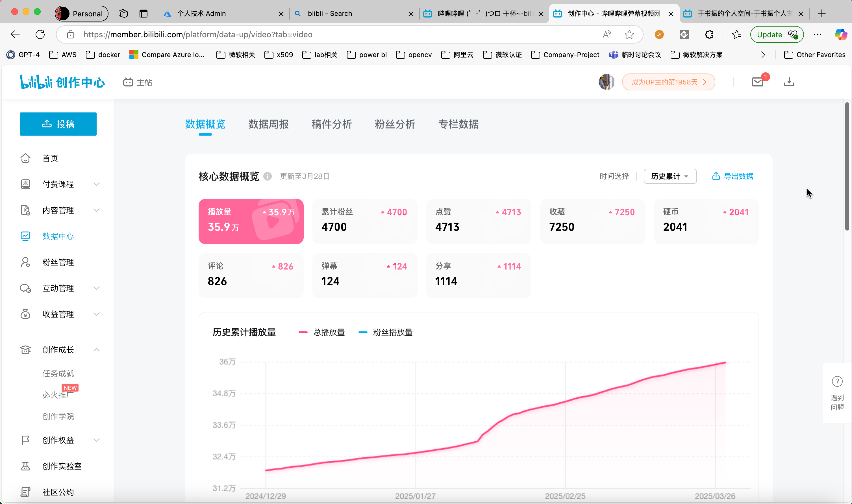This screenshot has height=504, width=852.
Task: Select the 点赞 metric card
Action: coord(479,221)
